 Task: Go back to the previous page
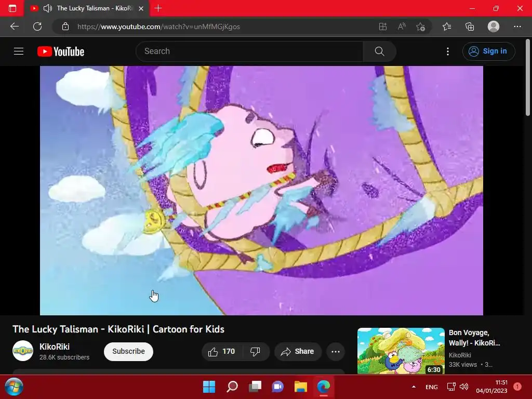[x=15, y=26]
